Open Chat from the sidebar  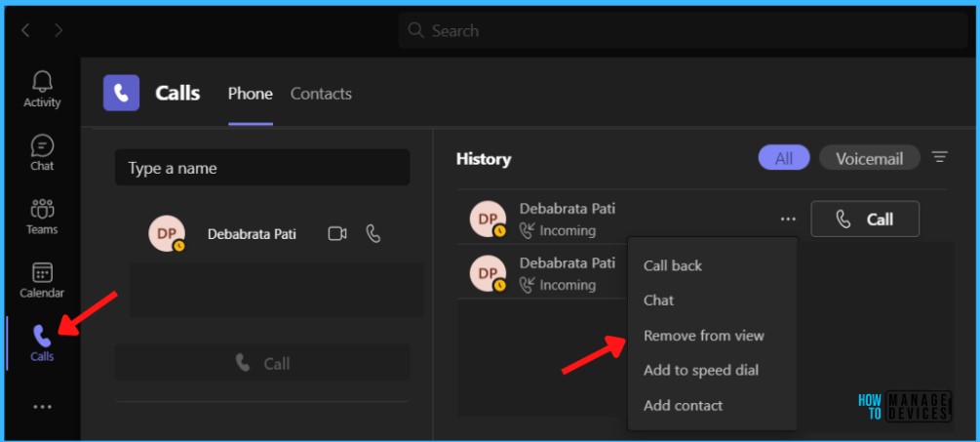pyautogui.click(x=42, y=153)
